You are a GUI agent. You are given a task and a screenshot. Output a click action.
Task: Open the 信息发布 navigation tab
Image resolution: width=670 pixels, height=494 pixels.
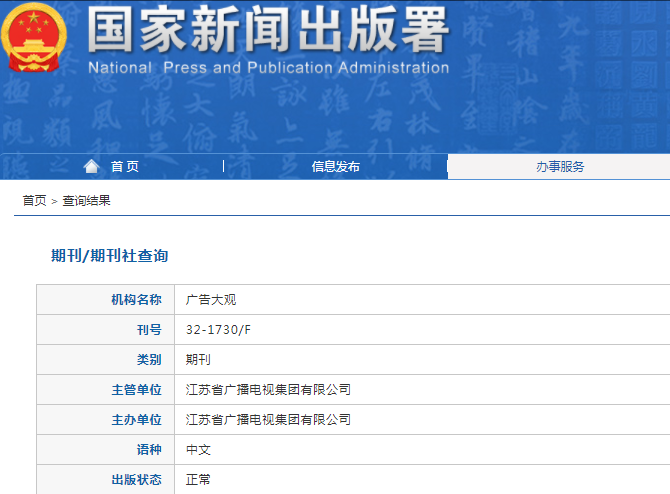(335, 167)
